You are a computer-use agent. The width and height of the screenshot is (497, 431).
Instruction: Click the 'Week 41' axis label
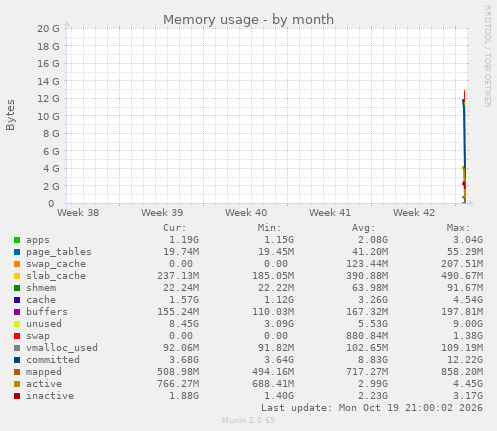330,213
